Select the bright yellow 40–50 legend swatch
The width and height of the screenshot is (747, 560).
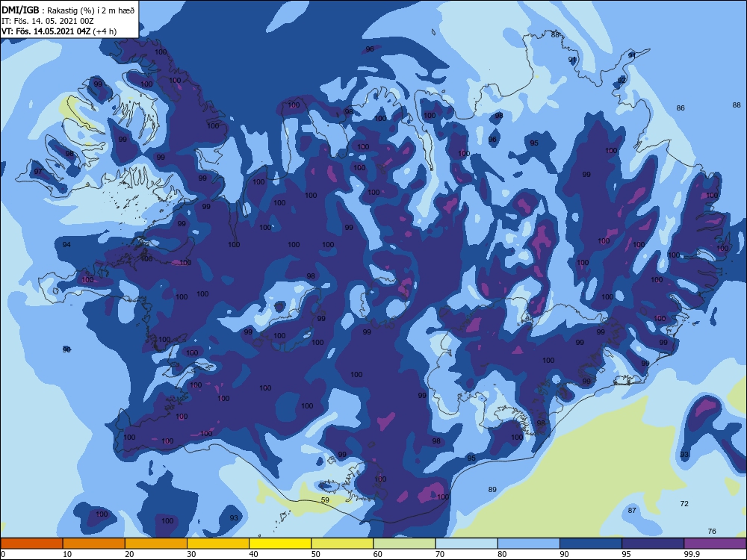pyautogui.click(x=280, y=544)
